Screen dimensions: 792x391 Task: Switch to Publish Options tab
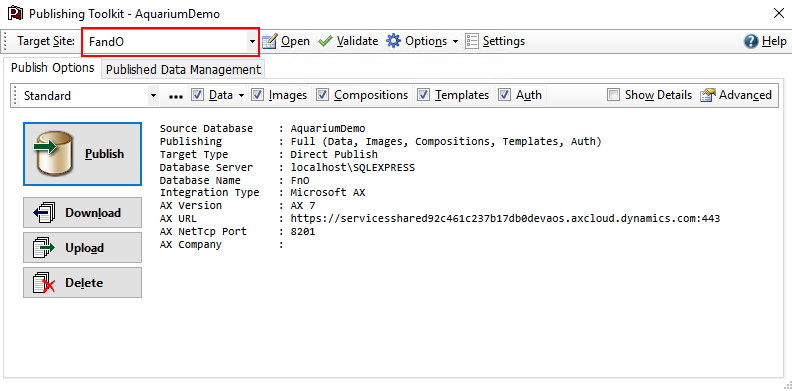53,68
